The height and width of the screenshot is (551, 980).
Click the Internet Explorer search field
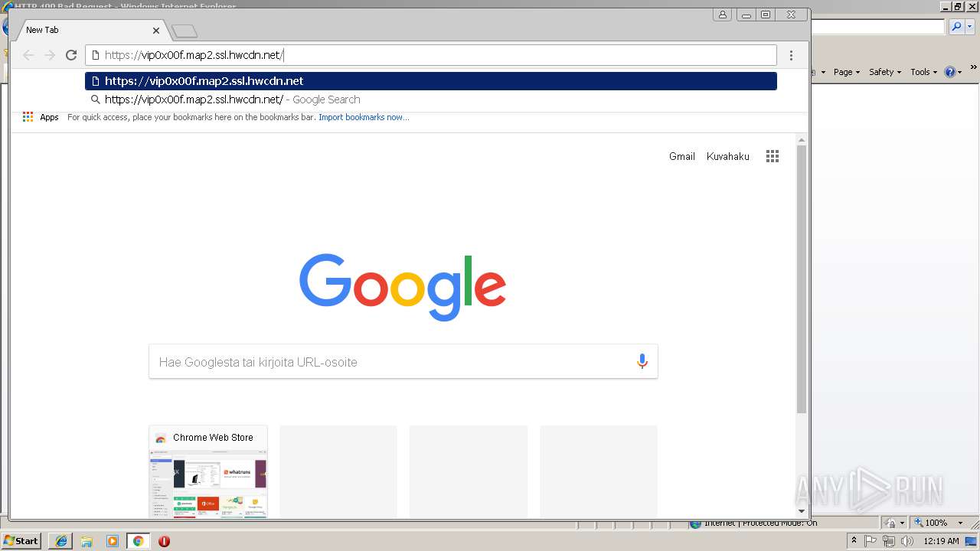coord(877,27)
